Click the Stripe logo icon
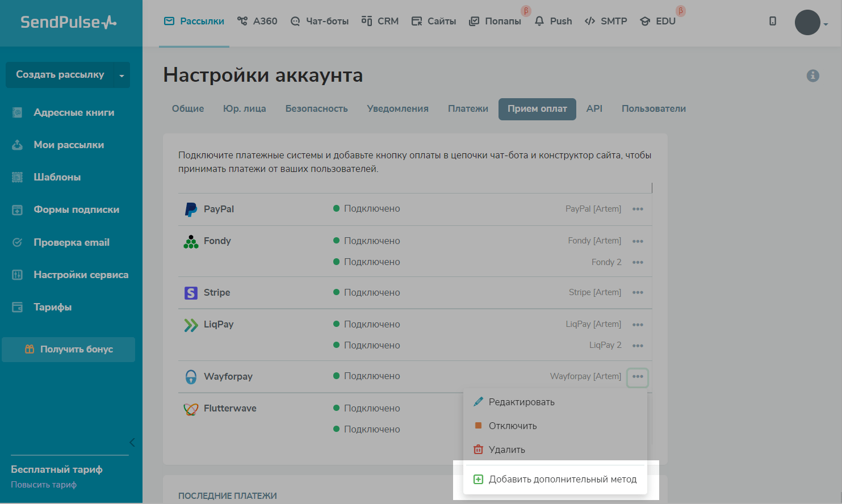Viewport: 842px width, 504px height. [x=191, y=293]
